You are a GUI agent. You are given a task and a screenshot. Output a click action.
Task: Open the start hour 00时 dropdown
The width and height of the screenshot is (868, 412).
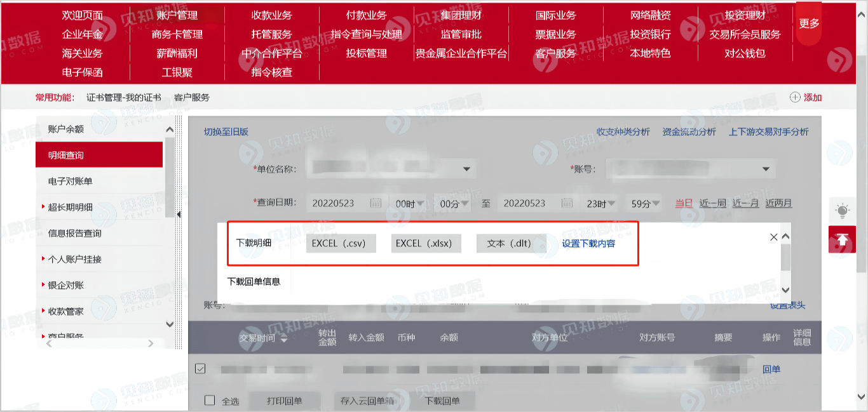pos(408,203)
